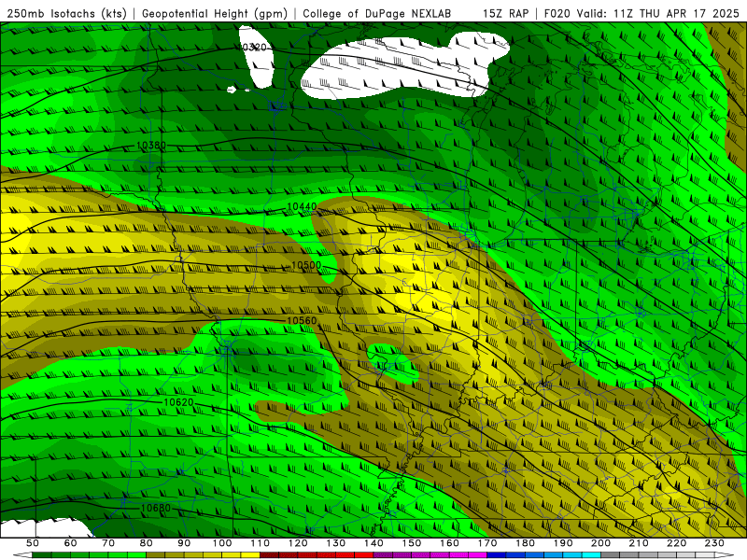Click the '110' color bar tick label
The width and height of the screenshot is (747, 560).
(x=260, y=543)
